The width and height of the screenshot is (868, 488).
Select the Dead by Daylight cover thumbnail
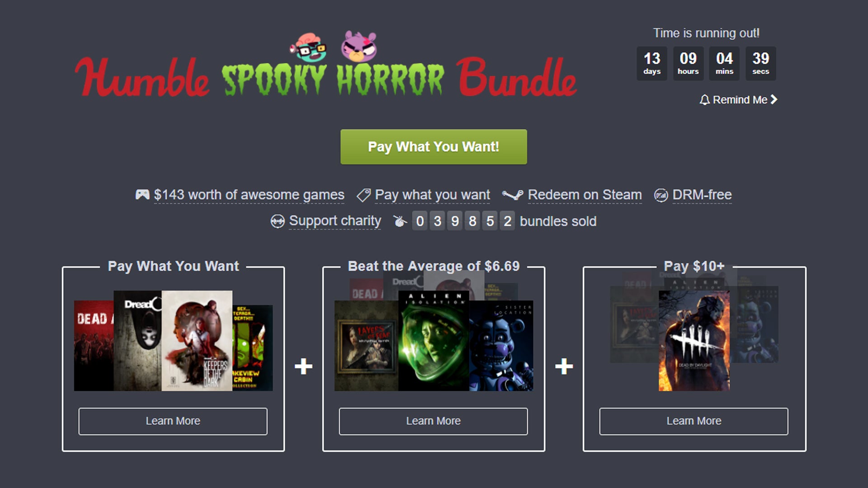click(694, 341)
